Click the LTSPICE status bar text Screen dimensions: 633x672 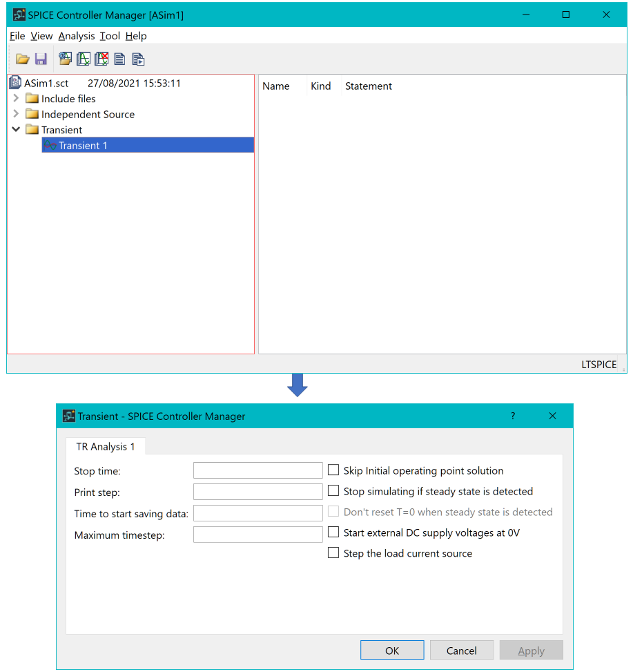click(598, 364)
